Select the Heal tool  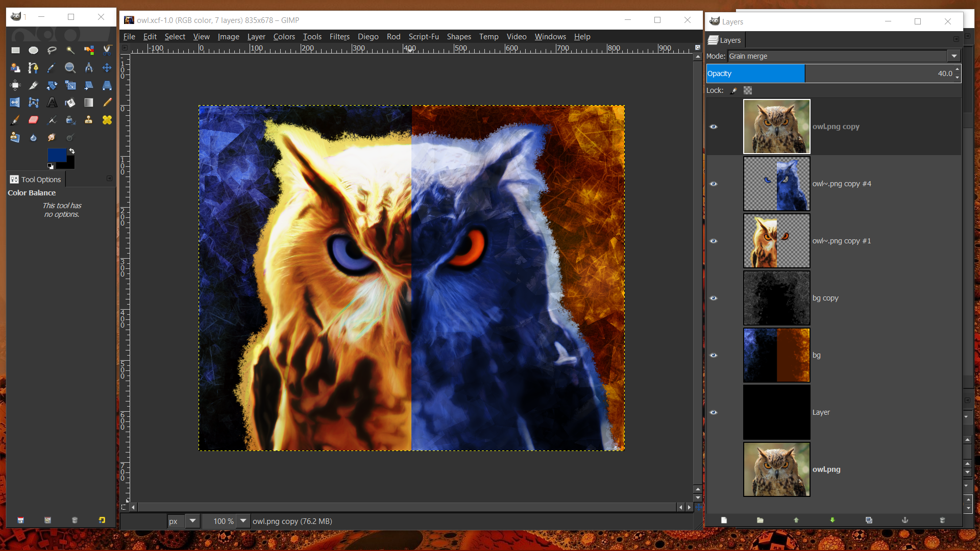click(107, 120)
